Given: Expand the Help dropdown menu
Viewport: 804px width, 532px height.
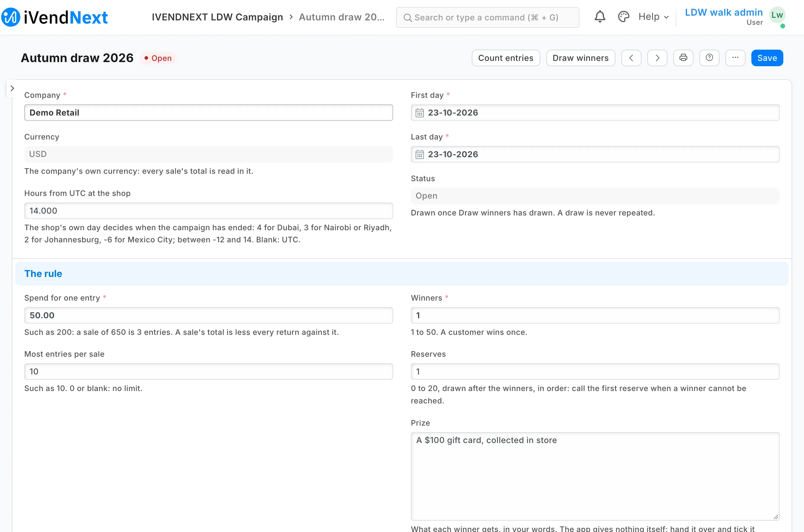Looking at the screenshot, I should click(653, 17).
